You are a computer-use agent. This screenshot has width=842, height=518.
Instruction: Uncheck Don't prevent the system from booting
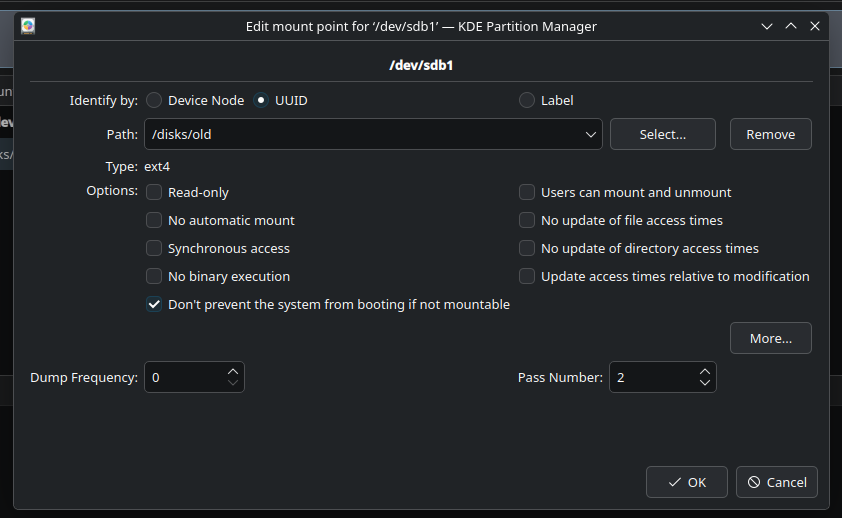click(154, 304)
